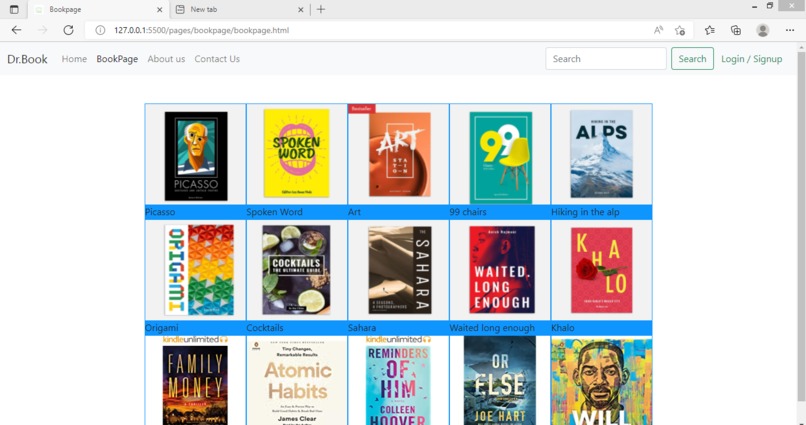Viewport: 806px width, 425px height.
Task: Open a new browser tab
Action: tap(321, 9)
